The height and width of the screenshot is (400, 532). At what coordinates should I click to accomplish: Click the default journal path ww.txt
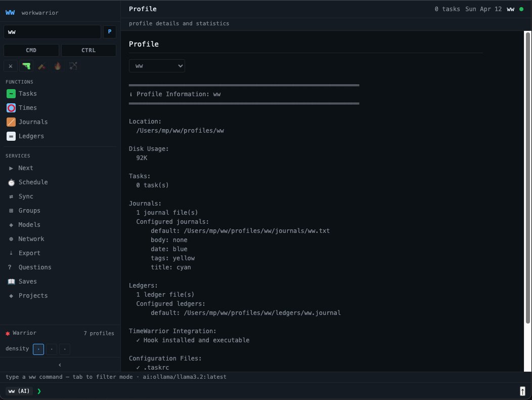257,231
